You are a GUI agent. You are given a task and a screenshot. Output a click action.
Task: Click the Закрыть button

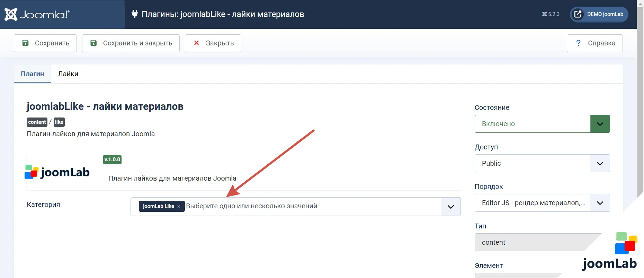[213, 43]
